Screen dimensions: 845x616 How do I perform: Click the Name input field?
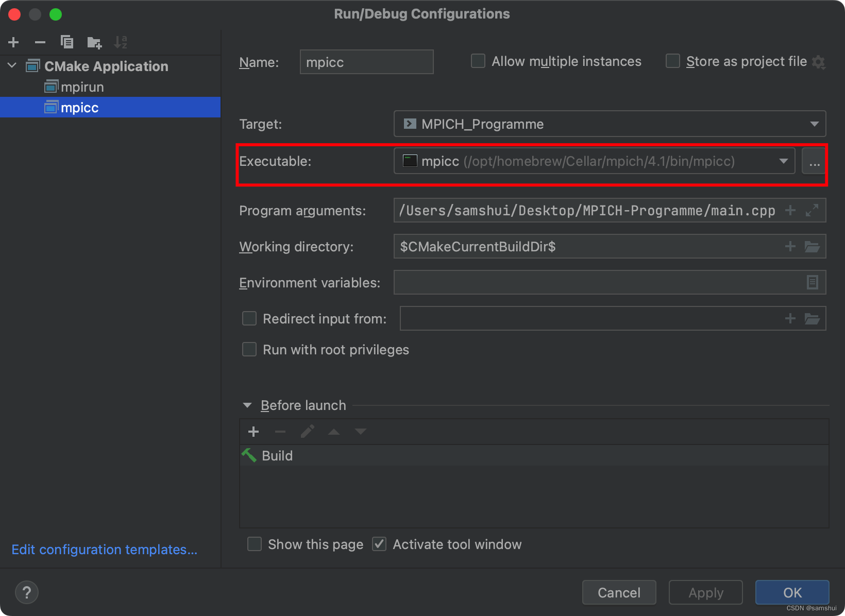(x=366, y=62)
